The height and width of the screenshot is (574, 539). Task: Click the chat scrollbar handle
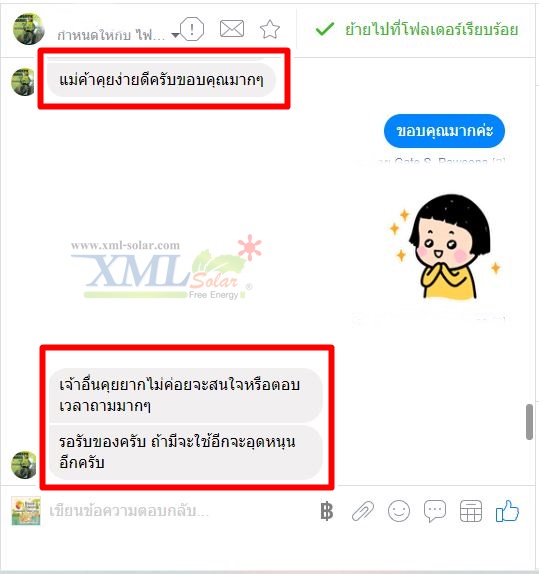coord(529,422)
